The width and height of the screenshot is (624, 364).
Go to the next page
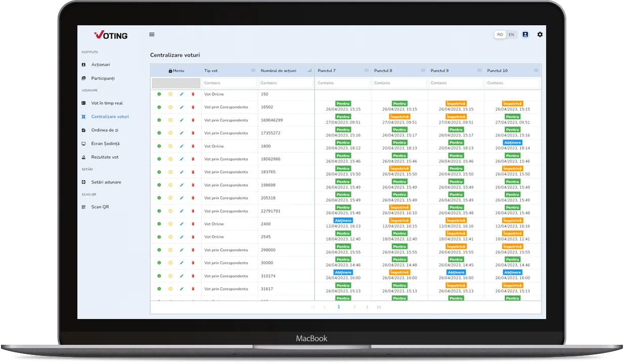tap(367, 307)
